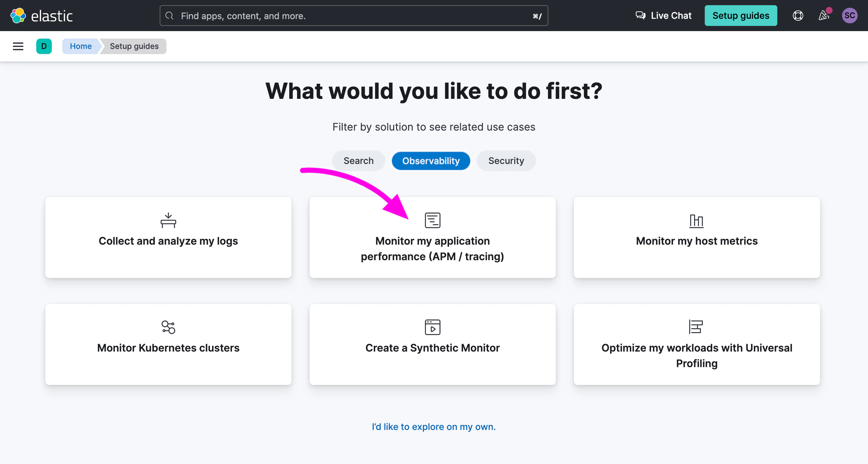Navigate to Home via the breadcrumb

click(81, 46)
